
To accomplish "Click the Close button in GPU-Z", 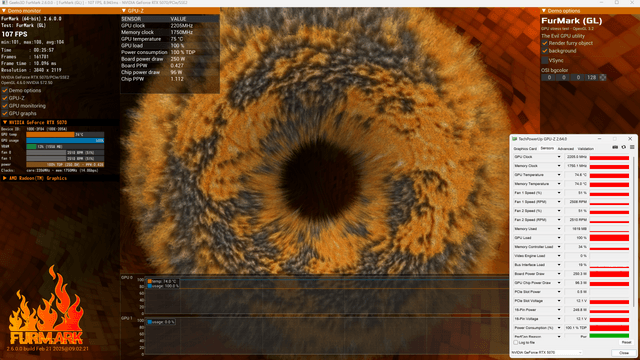I will (x=623, y=353).
